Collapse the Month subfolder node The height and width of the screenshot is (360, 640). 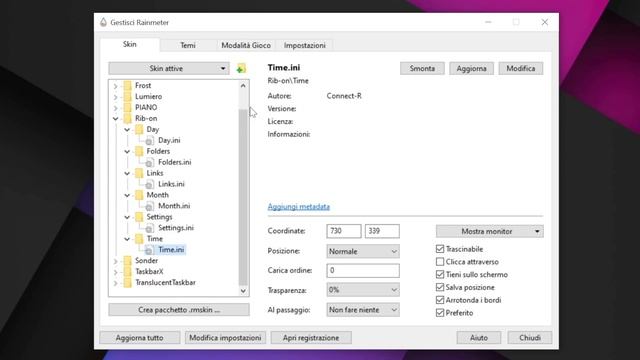(127, 195)
